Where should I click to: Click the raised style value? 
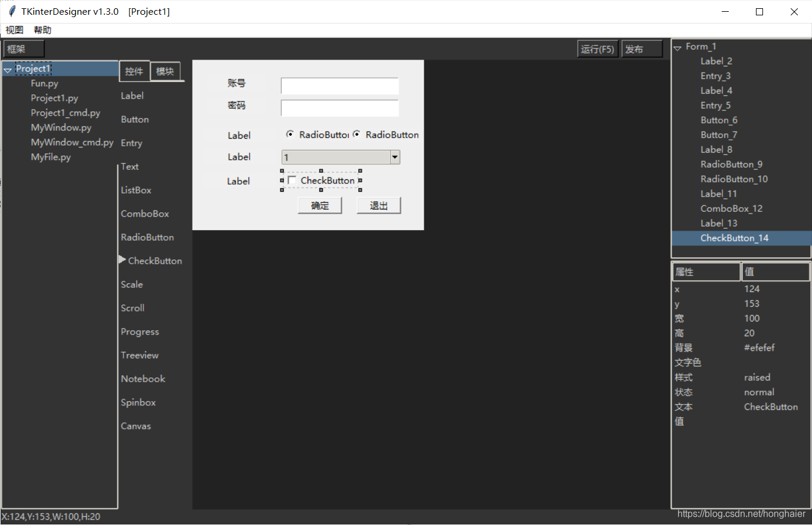click(757, 378)
